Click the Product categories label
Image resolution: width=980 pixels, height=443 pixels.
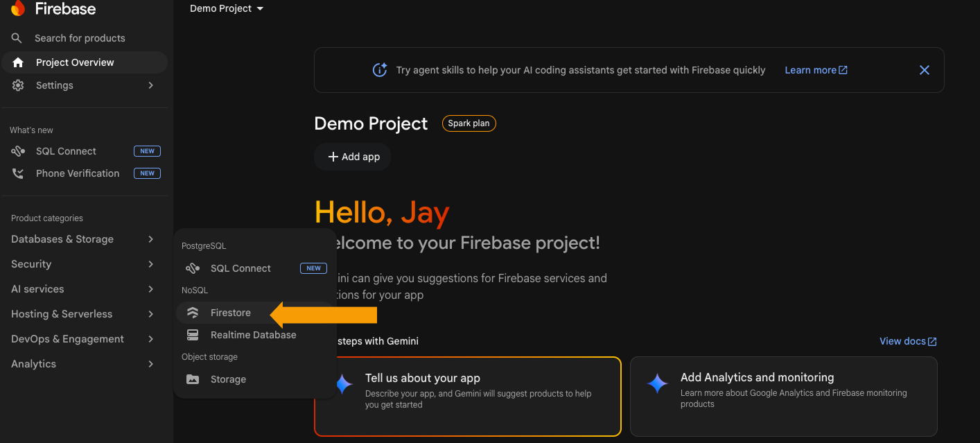[47, 218]
